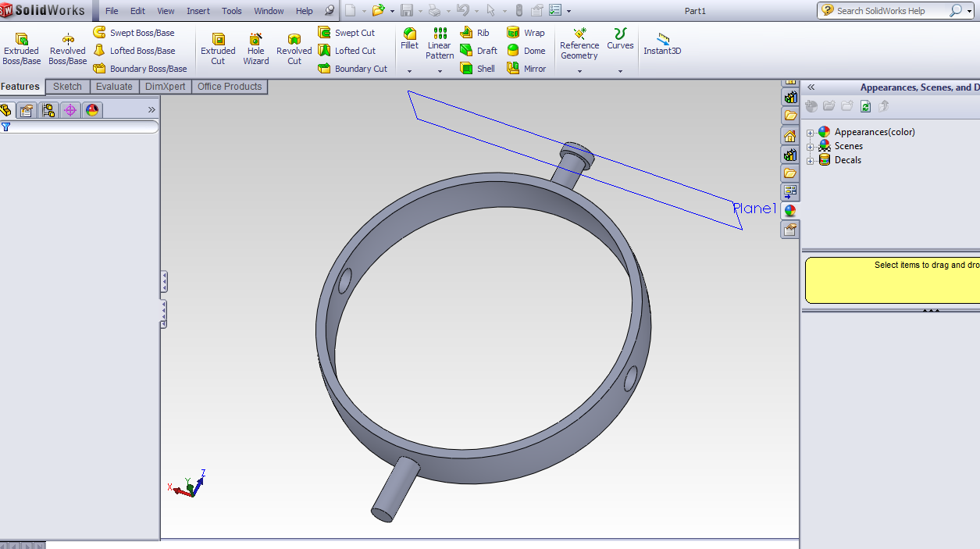Open the Curves dropdown arrow
The image size is (980, 549).
pyautogui.click(x=620, y=71)
